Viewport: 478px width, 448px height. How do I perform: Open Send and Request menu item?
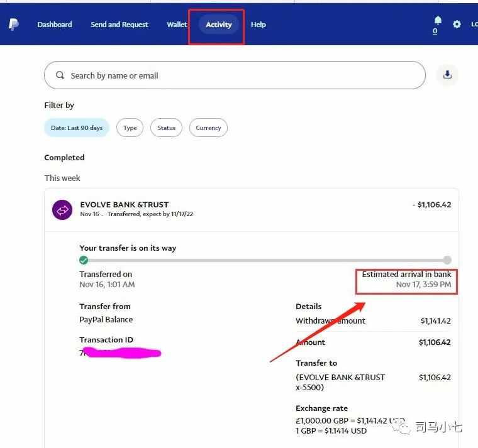pyautogui.click(x=119, y=25)
